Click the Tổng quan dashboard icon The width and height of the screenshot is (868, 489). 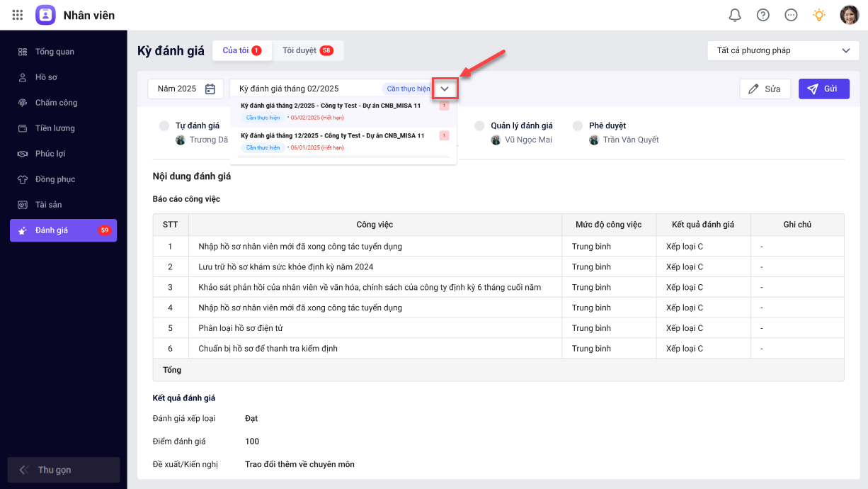[x=23, y=52]
